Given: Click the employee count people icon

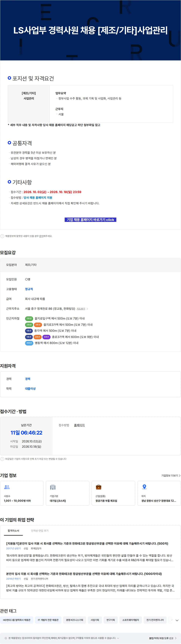Looking at the screenshot, I should click(7, 487).
